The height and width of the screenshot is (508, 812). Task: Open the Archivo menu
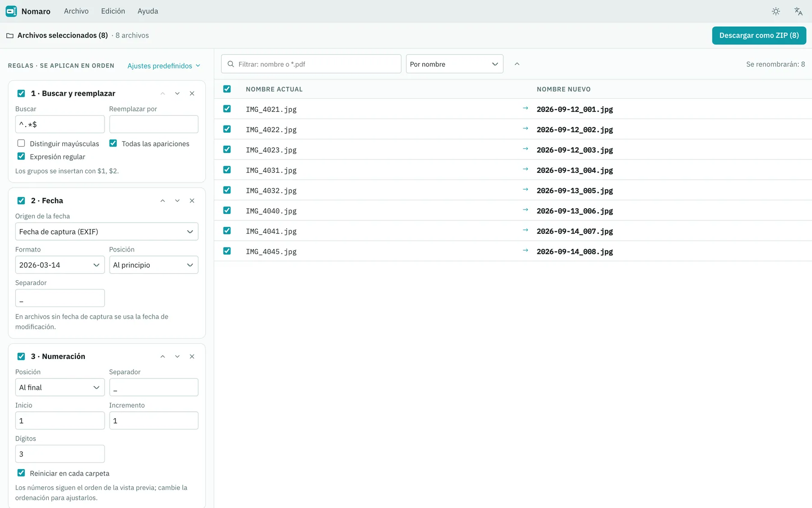[76, 11]
